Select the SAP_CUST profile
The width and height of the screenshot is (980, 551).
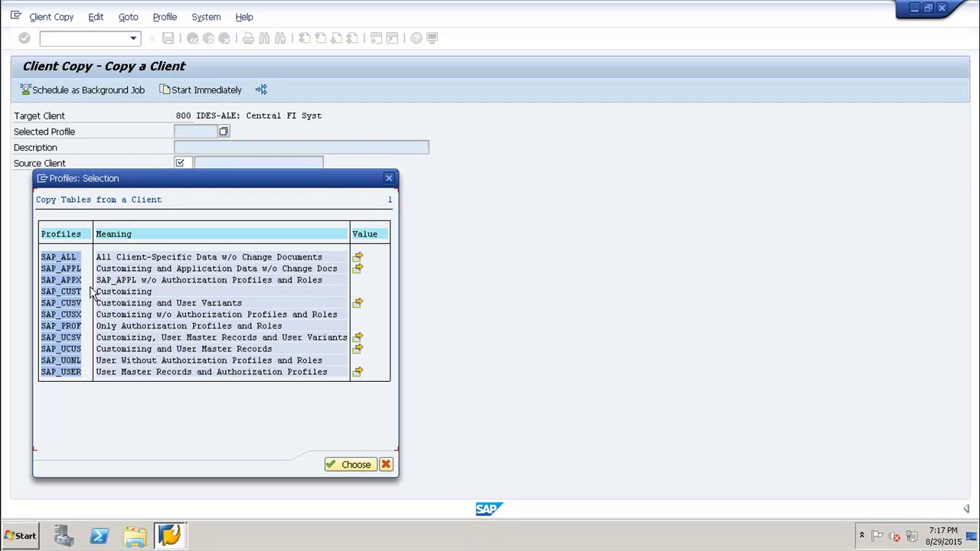click(x=60, y=292)
